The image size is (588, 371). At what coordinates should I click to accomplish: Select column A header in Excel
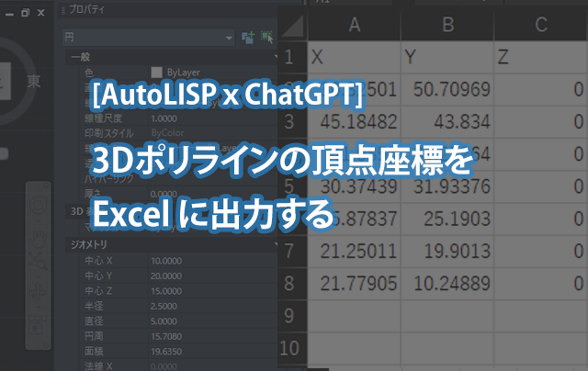coord(354,24)
